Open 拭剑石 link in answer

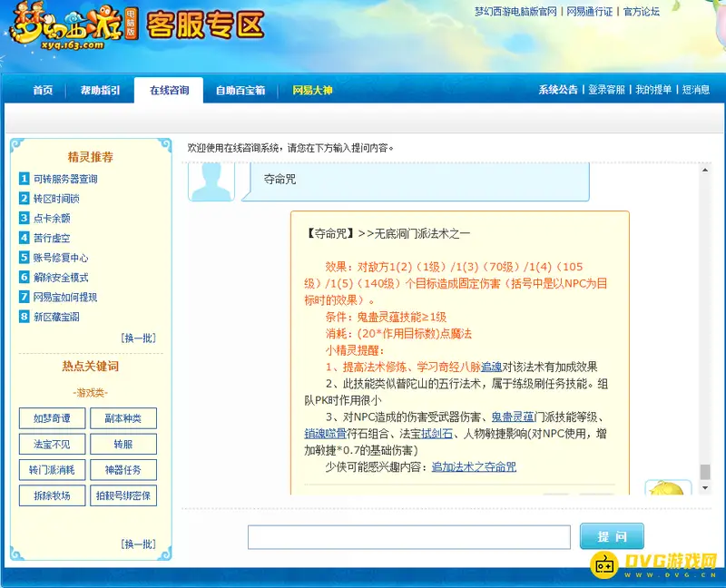(x=437, y=434)
